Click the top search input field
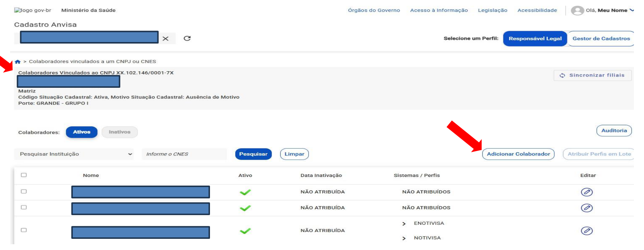644x250 pixels. click(x=89, y=37)
